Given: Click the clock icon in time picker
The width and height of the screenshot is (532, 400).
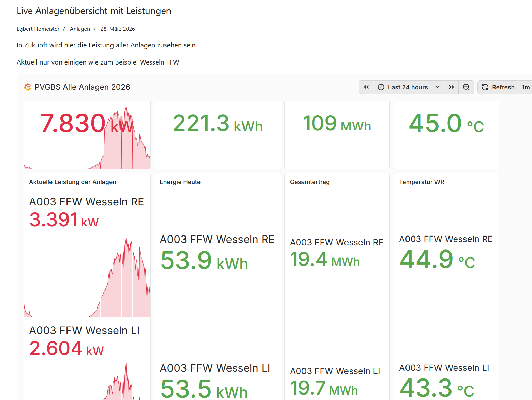Looking at the screenshot, I should pos(381,87).
